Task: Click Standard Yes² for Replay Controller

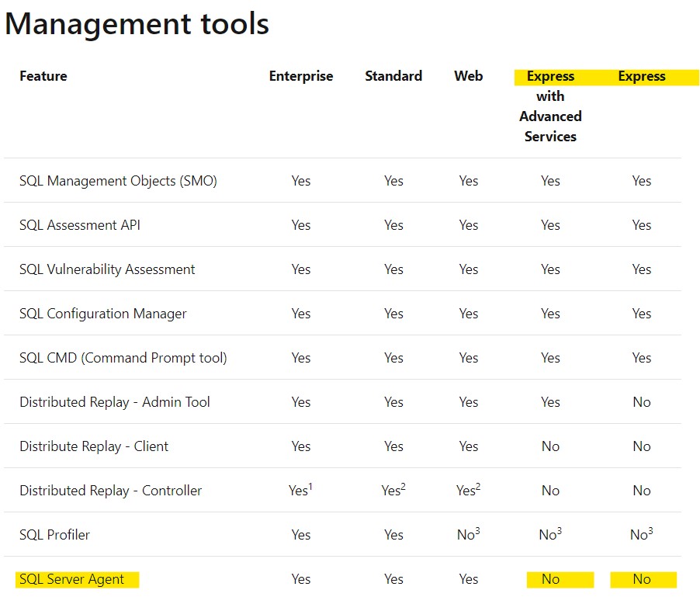Action: (393, 490)
